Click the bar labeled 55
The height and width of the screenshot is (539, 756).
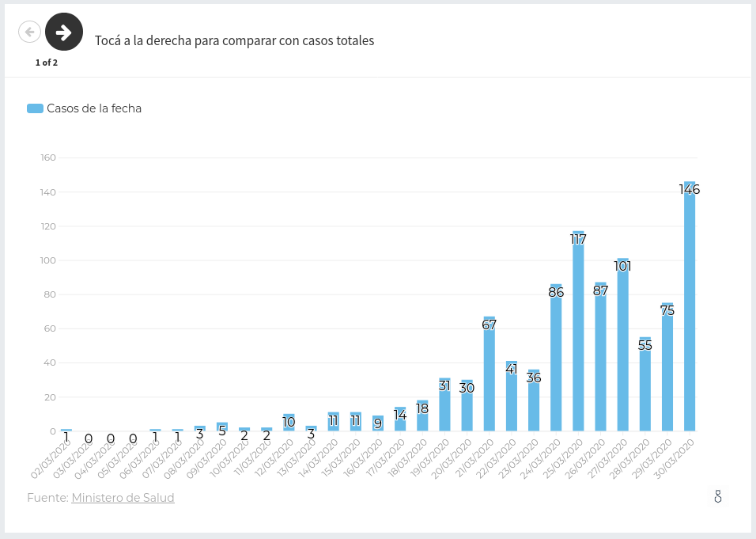tap(645, 384)
